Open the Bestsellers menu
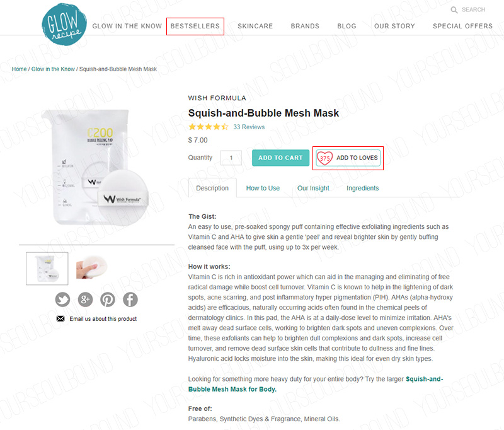The image size is (504, 430). pos(195,26)
